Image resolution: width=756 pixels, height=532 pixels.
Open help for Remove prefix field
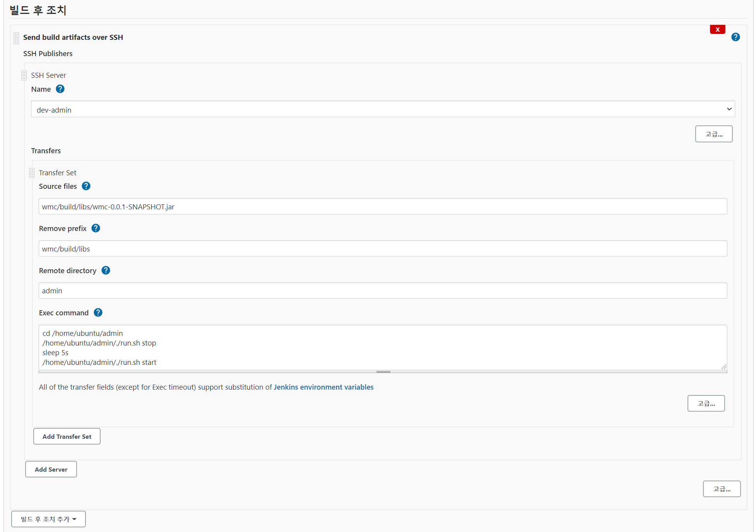[96, 228]
